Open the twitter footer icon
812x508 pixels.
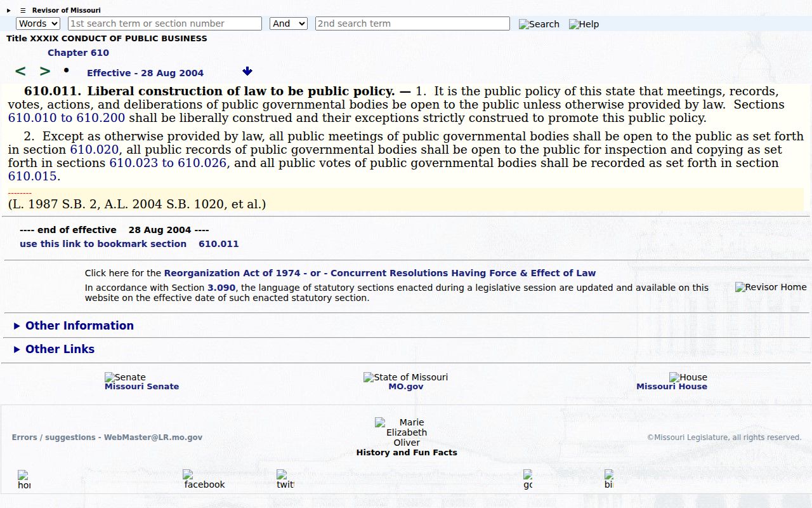[285, 479]
